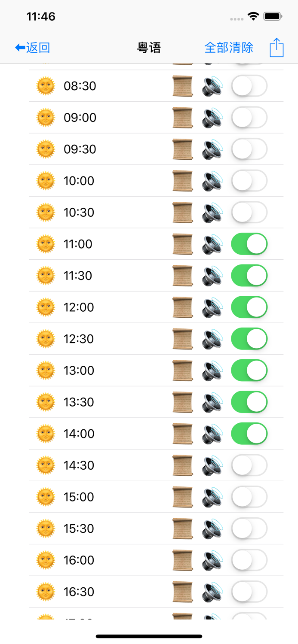Turn on the 15:30 switch
Screen dimensions: 298x644
pyautogui.click(x=249, y=528)
